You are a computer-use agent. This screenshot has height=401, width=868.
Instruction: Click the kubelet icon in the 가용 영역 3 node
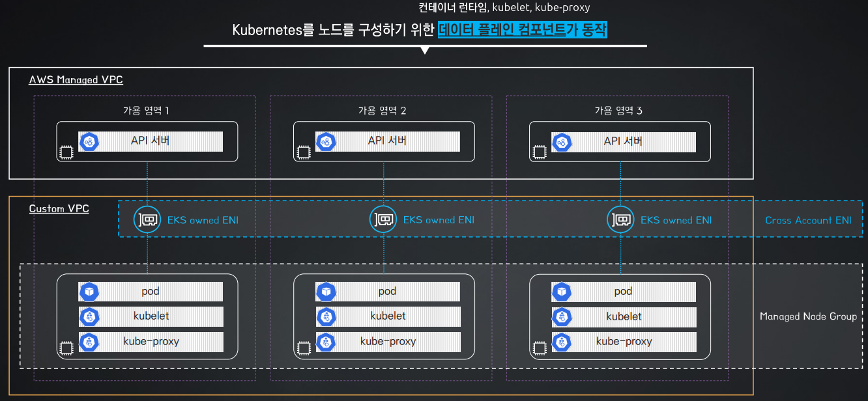coord(562,317)
